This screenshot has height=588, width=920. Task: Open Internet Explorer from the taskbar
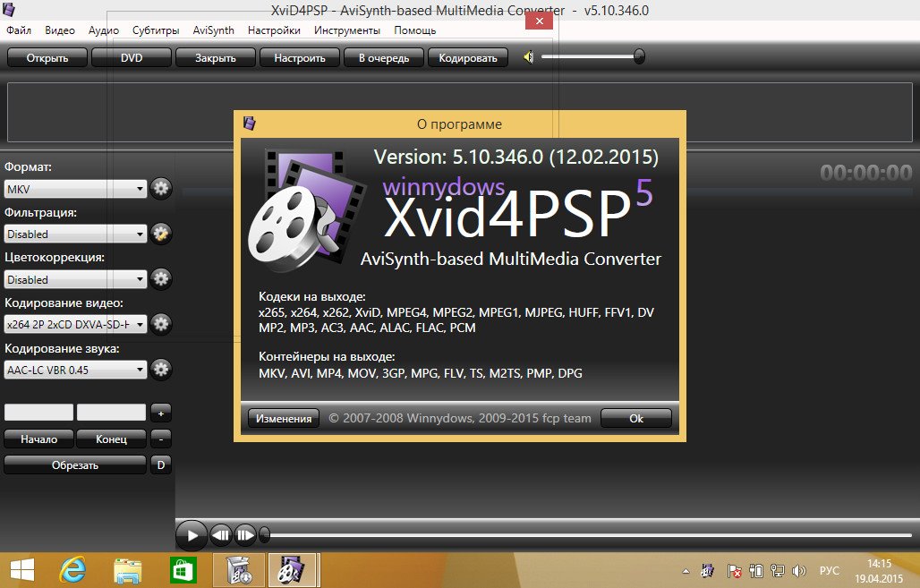(x=72, y=569)
